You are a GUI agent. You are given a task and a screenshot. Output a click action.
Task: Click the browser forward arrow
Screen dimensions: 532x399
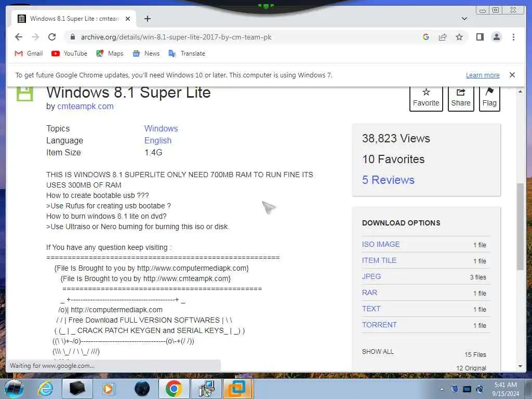pos(35,37)
